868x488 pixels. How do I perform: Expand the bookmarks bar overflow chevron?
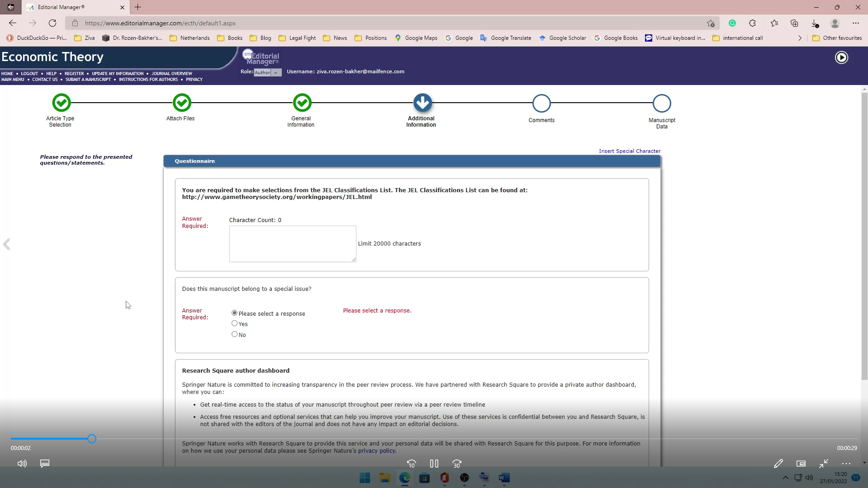pos(800,38)
